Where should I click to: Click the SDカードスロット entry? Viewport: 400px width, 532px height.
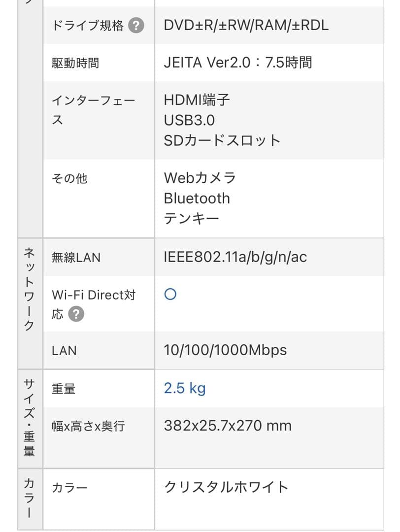click(x=221, y=139)
